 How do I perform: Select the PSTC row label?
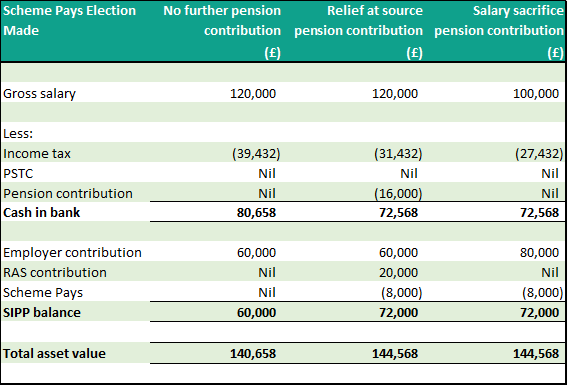click(18, 174)
